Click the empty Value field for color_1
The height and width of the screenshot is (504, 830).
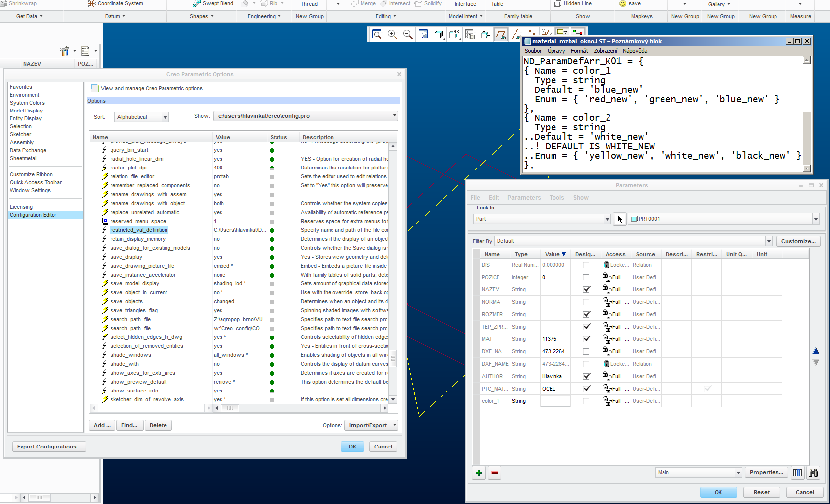tap(555, 401)
